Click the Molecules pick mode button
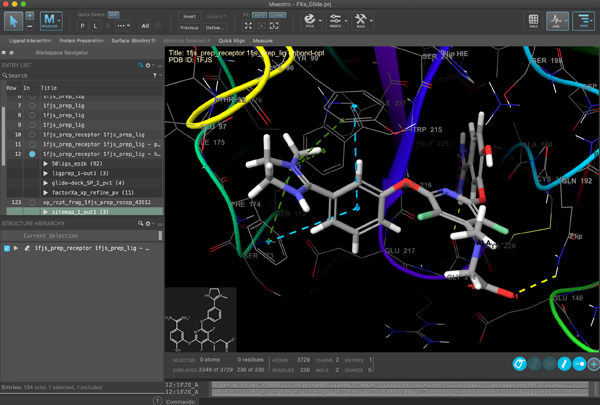Image resolution: width=600 pixels, height=405 pixels. (51, 21)
